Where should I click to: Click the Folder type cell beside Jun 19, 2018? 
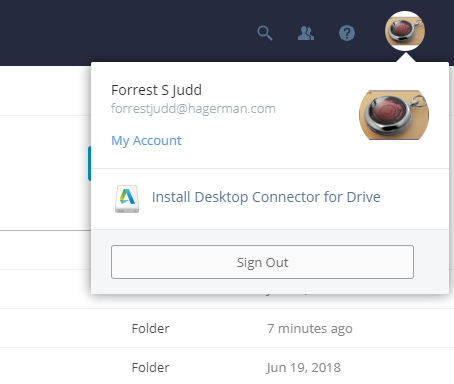[150, 368]
